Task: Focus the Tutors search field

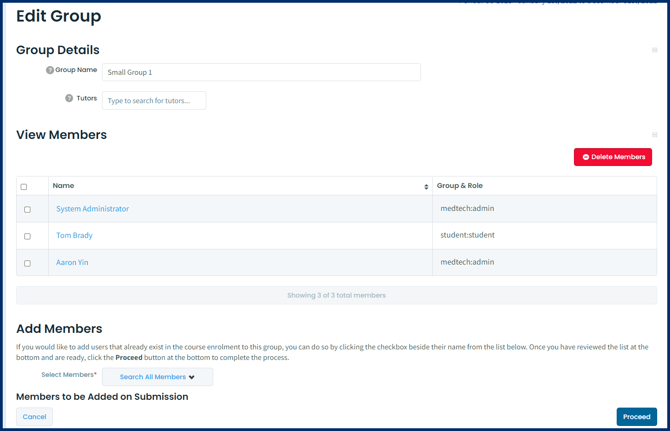Action: pyautogui.click(x=154, y=100)
